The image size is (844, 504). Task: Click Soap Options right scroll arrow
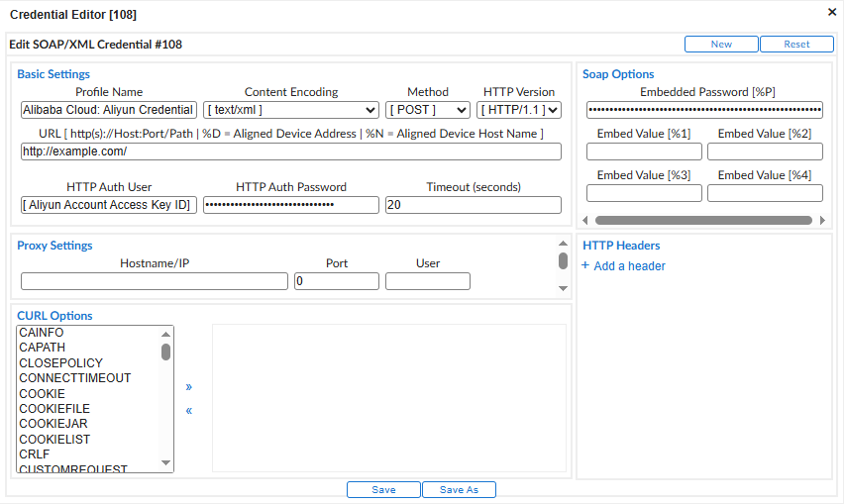[822, 220]
